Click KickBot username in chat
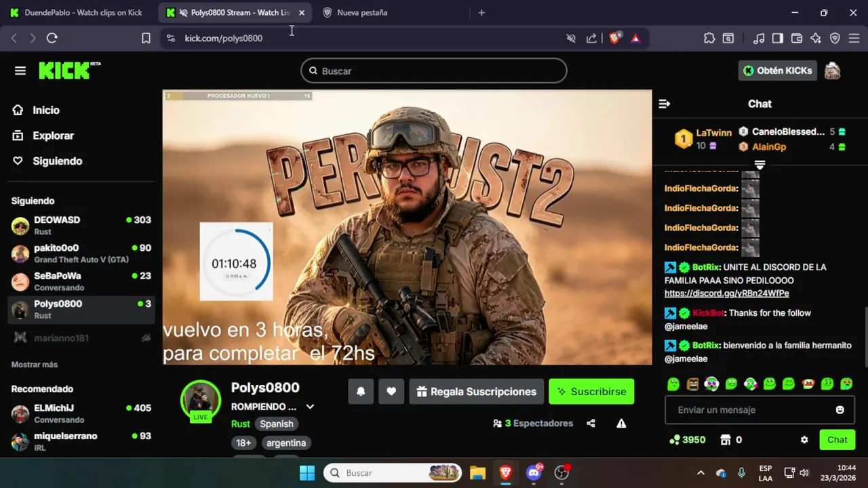Viewport: 868px width, 488px height. tap(708, 313)
